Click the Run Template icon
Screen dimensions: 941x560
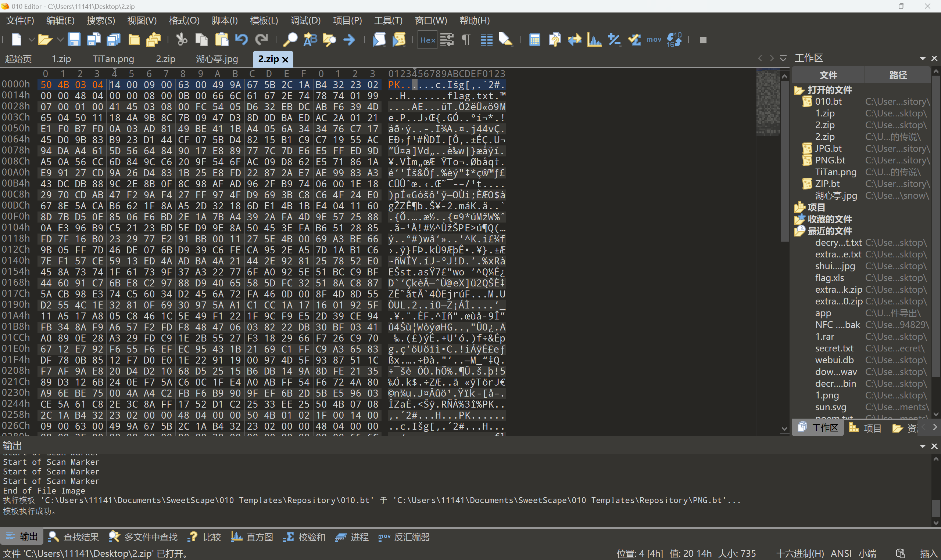click(x=399, y=40)
